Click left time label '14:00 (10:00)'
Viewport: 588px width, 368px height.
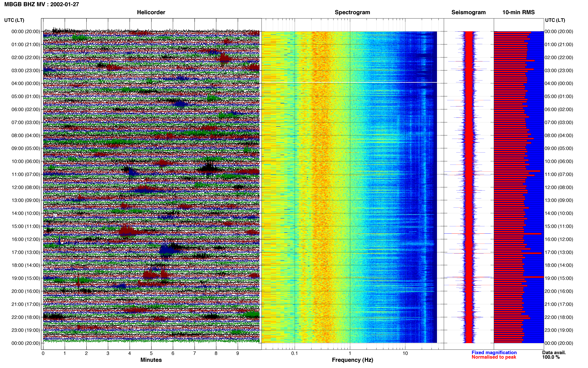point(26,213)
